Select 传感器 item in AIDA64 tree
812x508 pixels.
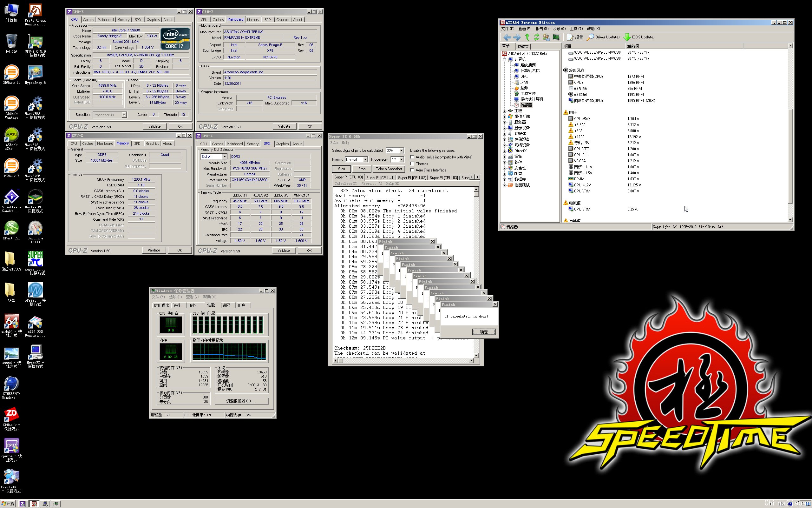[526, 105]
